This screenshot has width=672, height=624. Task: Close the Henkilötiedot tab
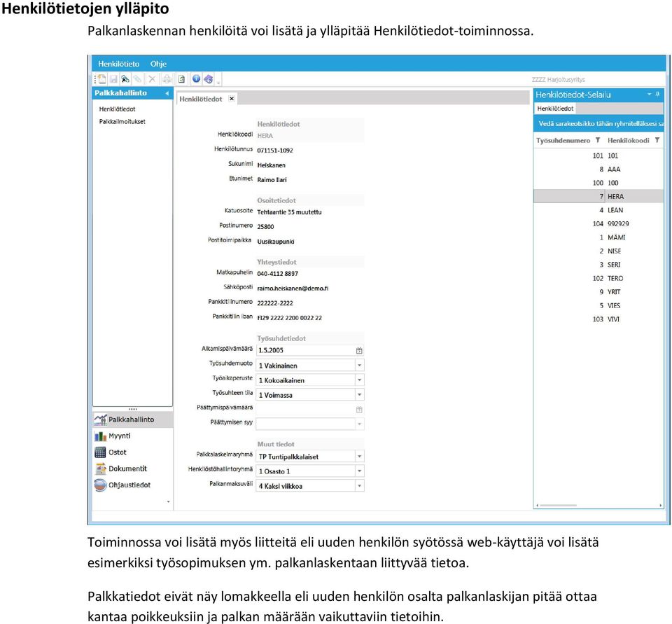click(232, 99)
